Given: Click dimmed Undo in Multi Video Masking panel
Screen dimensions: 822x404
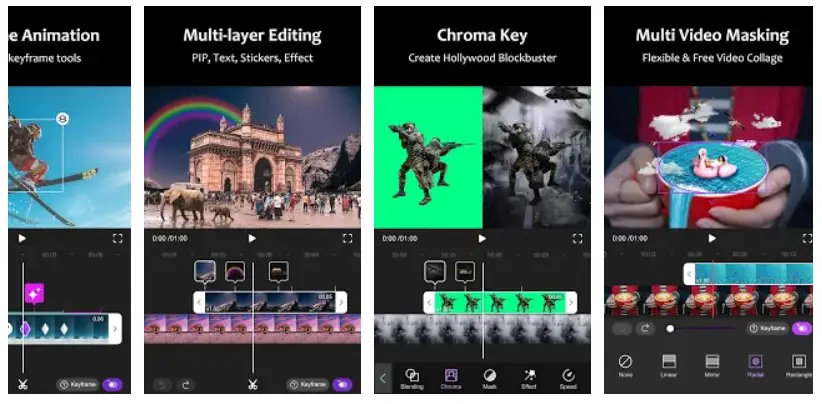Looking at the screenshot, I should coord(622,329).
